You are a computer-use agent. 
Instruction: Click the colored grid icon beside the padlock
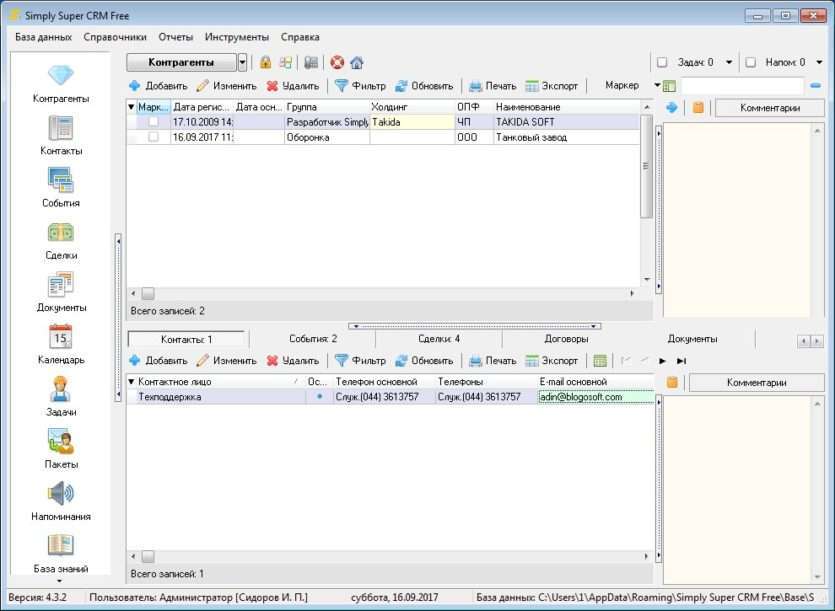point(286,62)
